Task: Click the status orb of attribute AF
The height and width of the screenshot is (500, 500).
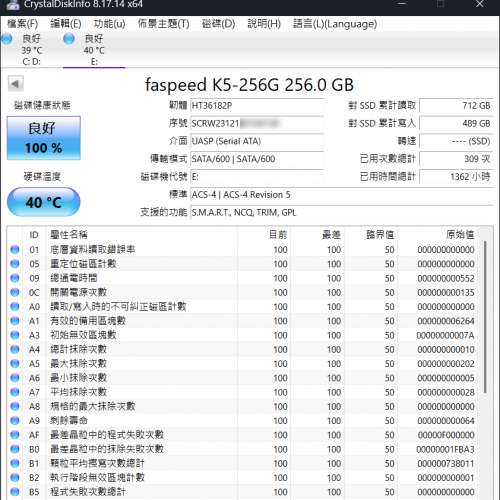Action: point(15,435)
